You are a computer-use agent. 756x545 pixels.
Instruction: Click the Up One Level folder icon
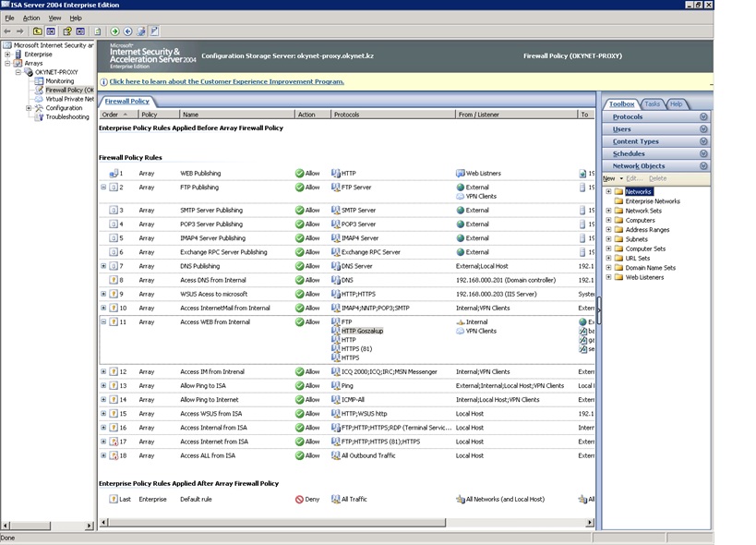(38, 31)
